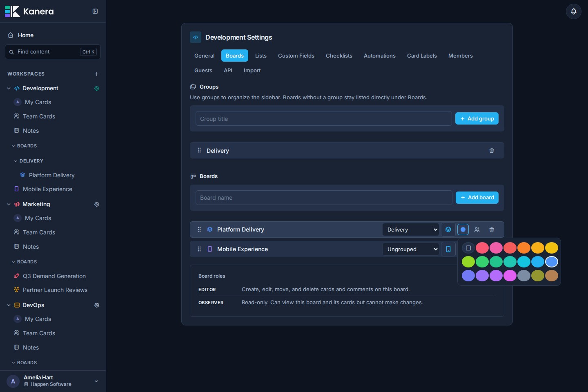Pick the lime green color swatch
588x392 pixels.
[468, 262]
